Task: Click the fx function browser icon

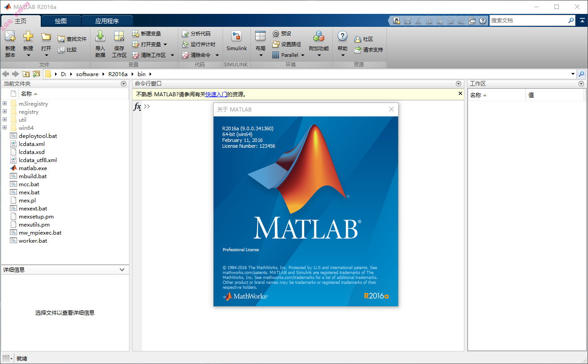Action: pyautogui.click(x=137, y=107)
